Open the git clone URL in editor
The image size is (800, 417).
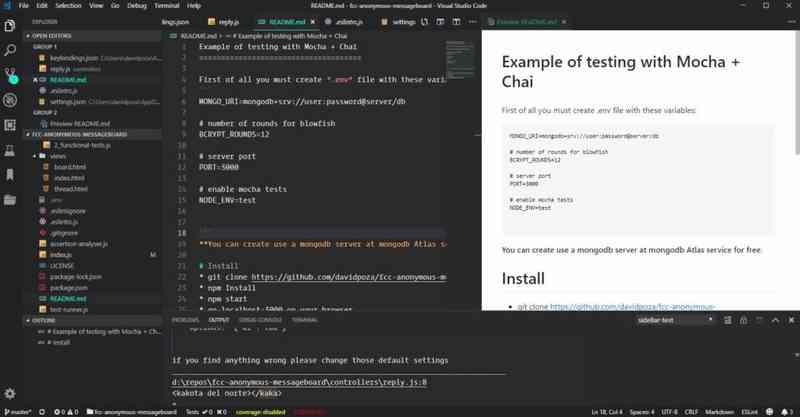pos(349,277)
